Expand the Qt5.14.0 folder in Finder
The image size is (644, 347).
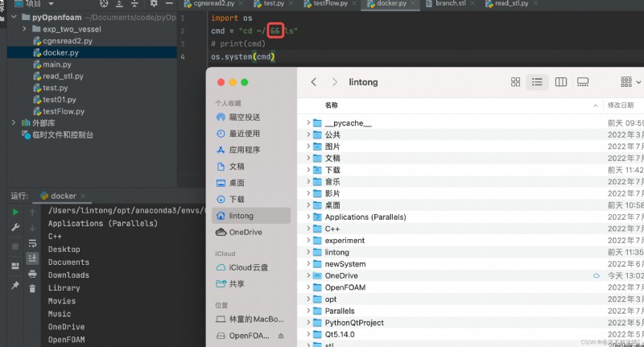(308, 334)
